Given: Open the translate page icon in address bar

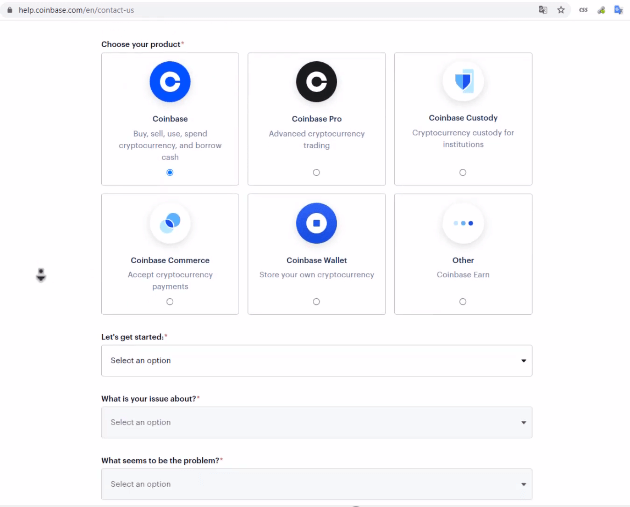Looking at the screenshot, I should (543, 10).
